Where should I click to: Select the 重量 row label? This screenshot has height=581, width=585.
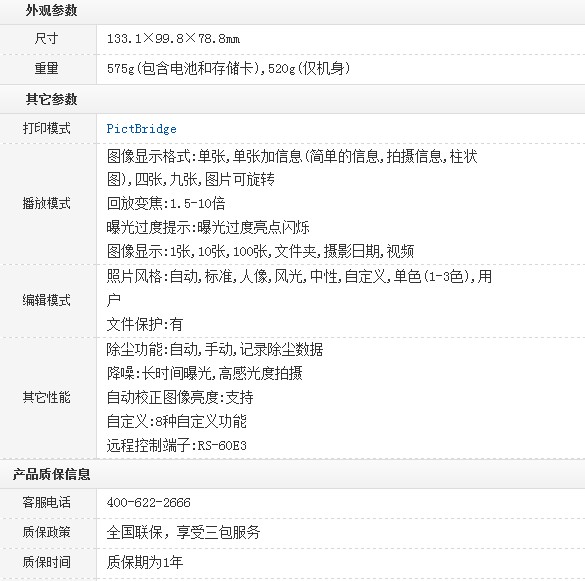[x=46, y=69]
